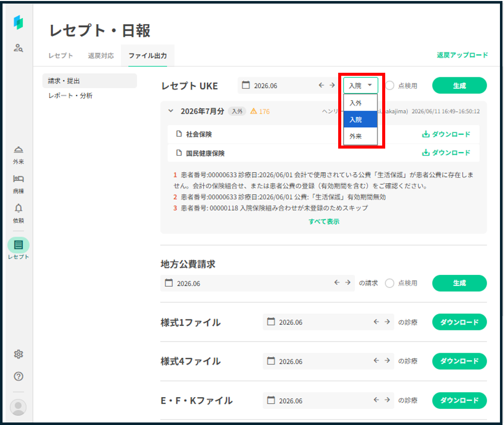Click the 地方公費請求 date field 2026.06
504x425 pixels.
pyautogui.click(x=257, y=283)
